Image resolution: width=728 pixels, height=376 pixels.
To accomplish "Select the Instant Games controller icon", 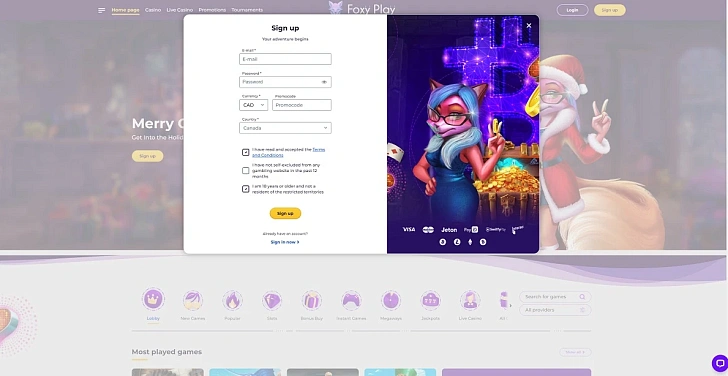I will point(351,300).
